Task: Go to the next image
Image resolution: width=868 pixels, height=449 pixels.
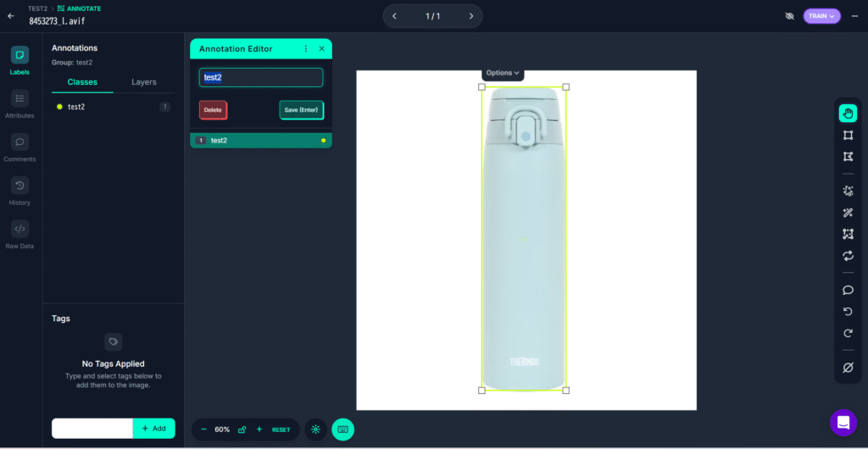Action: [x=471, y=16]
